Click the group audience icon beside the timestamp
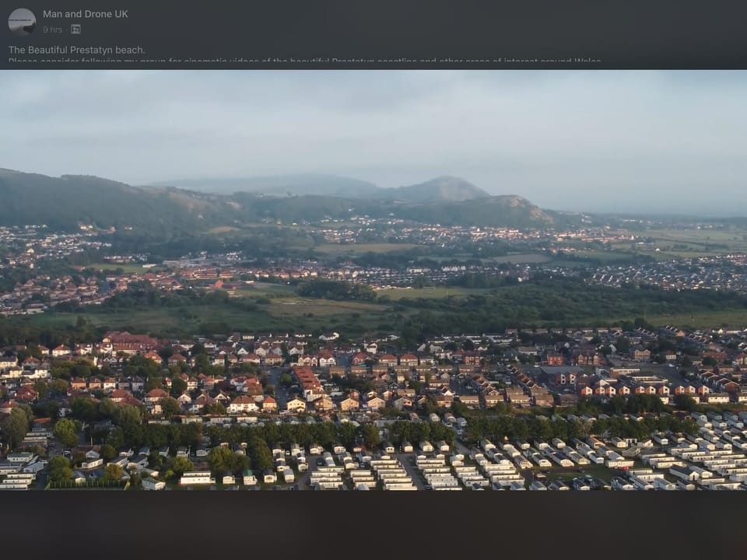The width and height of the screenshot is (747, 560). (75, 30)
